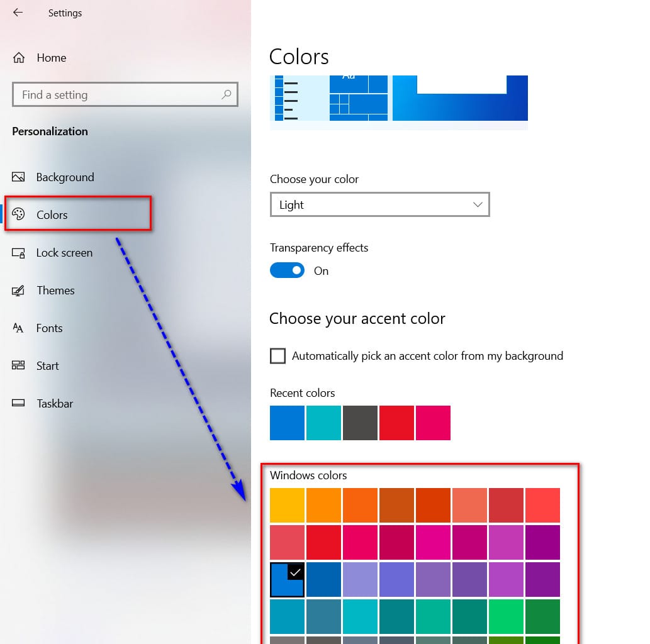Focus the Find a setting search field

pos(125,94)
